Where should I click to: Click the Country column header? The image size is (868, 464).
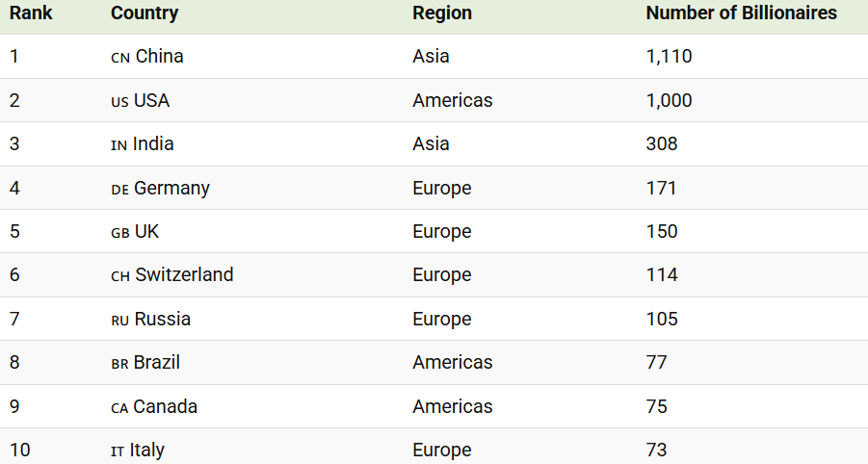[x=145, y=13]
